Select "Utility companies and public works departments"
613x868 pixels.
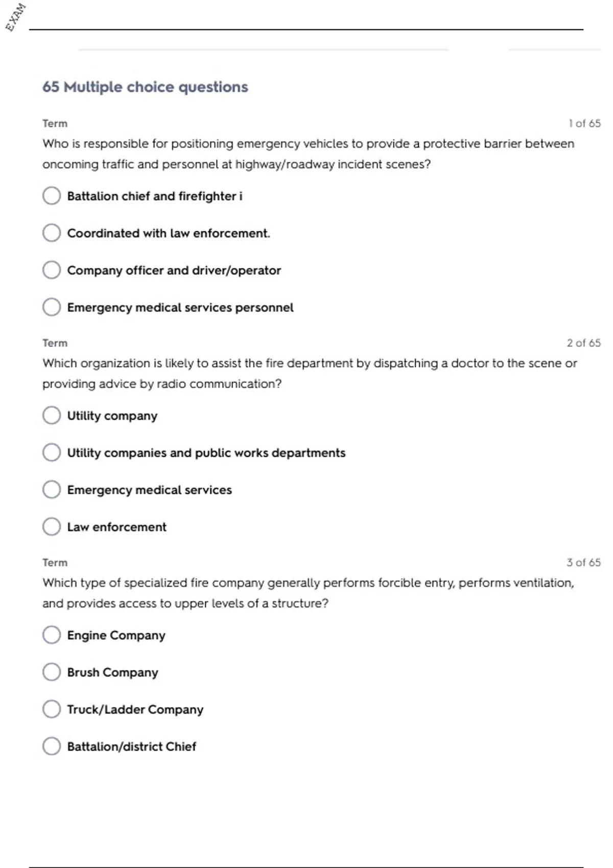[52, 452]
